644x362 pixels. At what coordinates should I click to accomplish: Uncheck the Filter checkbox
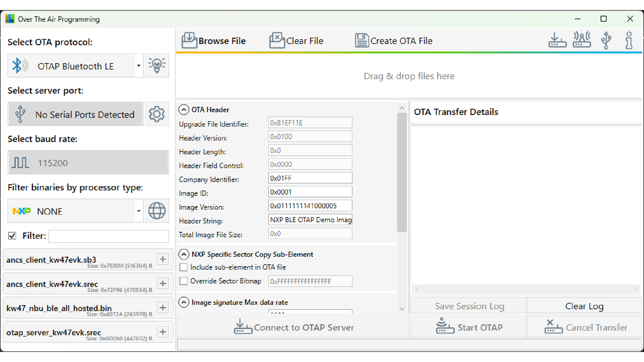point(12,236)
